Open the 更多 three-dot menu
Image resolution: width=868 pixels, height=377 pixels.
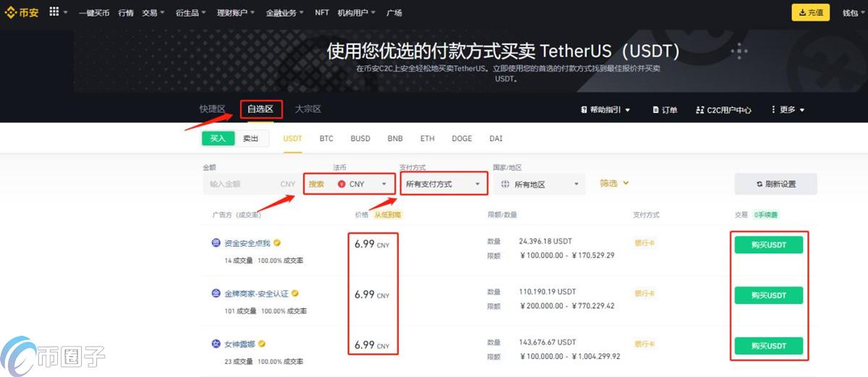pos(788,110)
